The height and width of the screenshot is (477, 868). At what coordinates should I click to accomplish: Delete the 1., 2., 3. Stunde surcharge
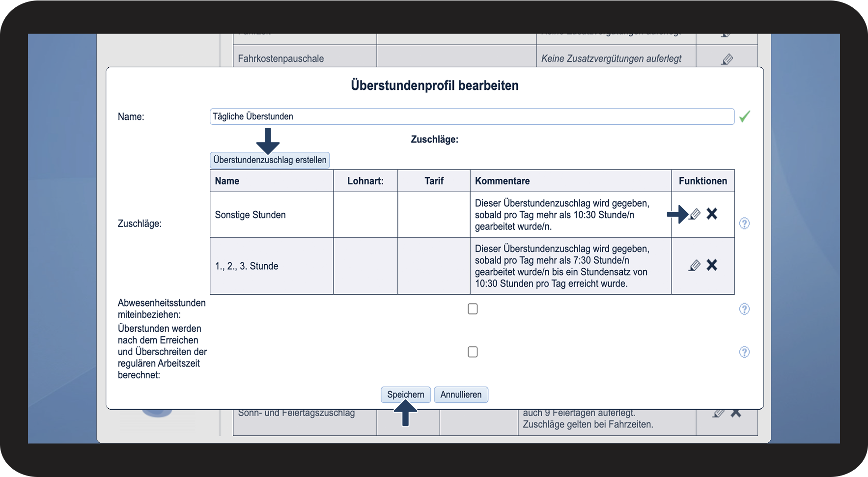click(712, 265)
